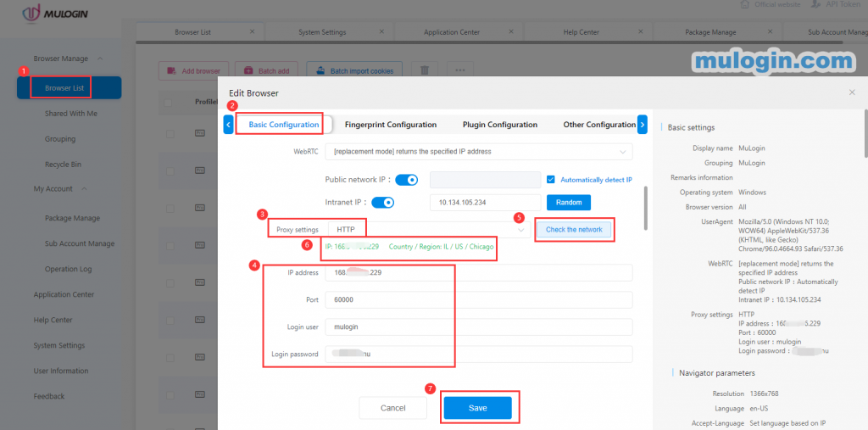868x430 pixels.
Task: Open Operation Log in sidebar
Action: 69,270
